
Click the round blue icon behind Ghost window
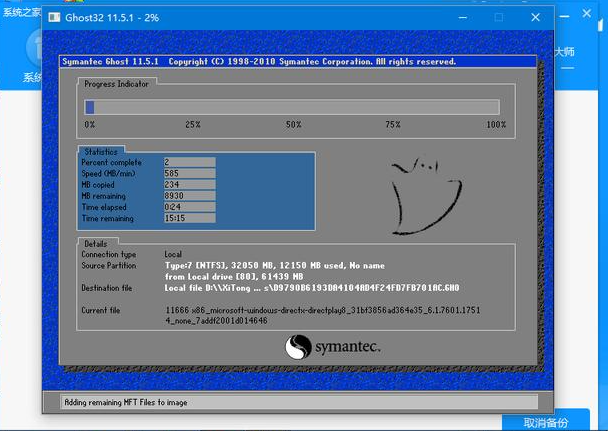click(33, 44)
